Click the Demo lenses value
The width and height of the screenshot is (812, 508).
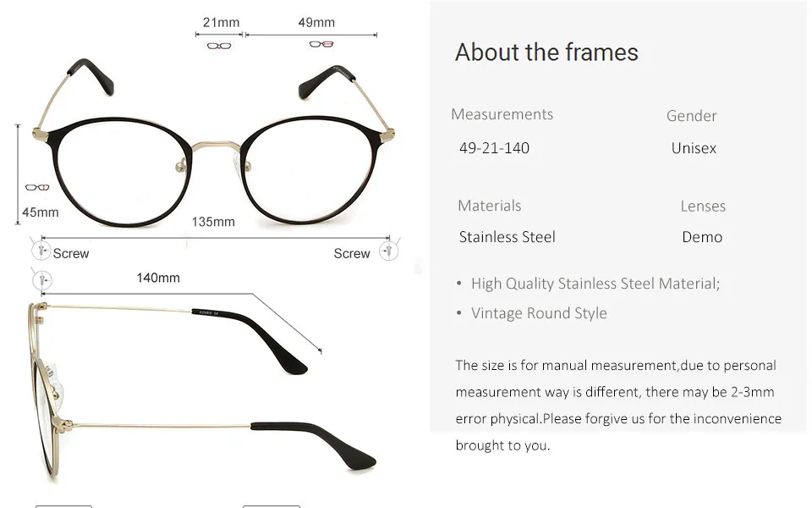point(702,237)
